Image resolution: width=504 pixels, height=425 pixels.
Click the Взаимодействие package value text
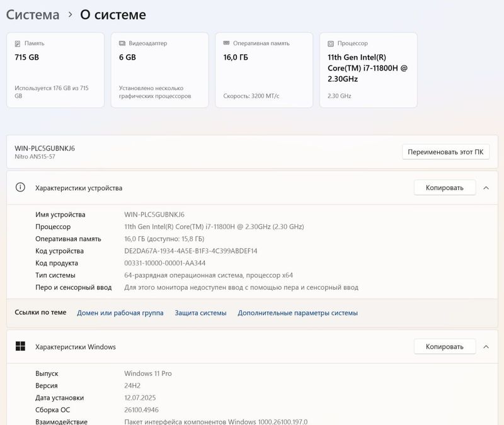click(x=215, y=421)
